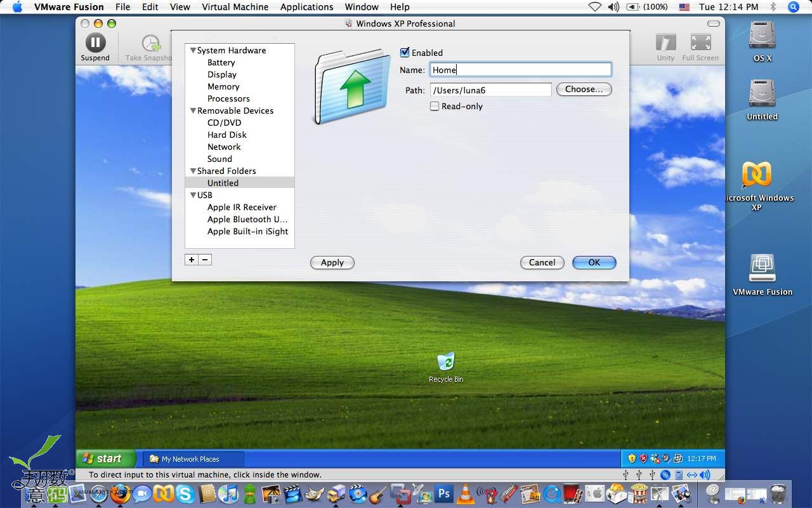
Task: Open the File menu
Action: pos(122,7)
